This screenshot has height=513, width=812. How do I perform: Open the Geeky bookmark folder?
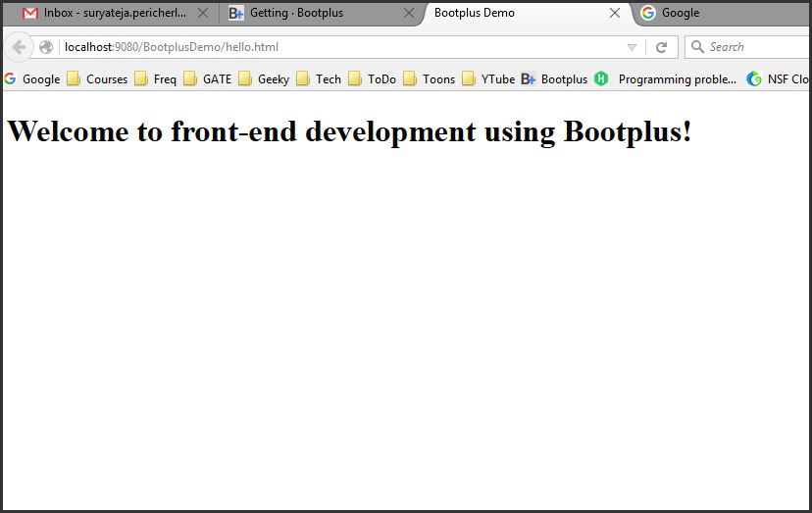click(x=264, y=79)
